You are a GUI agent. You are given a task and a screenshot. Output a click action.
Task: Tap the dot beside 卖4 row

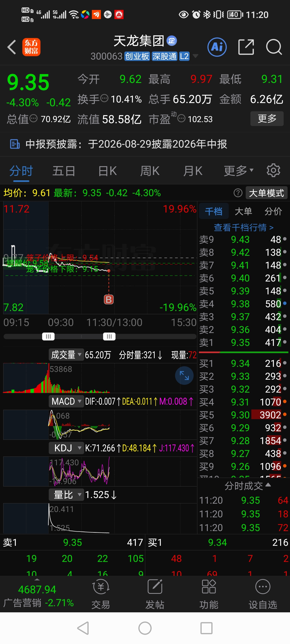pyautogui.click(x=285, y=303)
